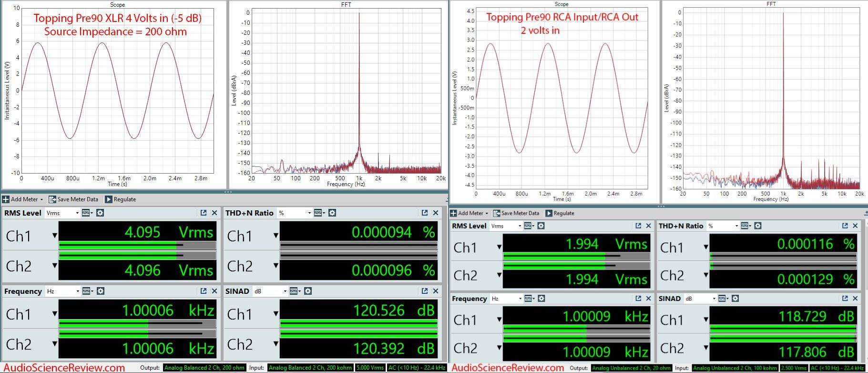Open % unit dropdown in XLR THD+N Ratio
This screenshot has width=868, height=373.
[x=295, y=213]
